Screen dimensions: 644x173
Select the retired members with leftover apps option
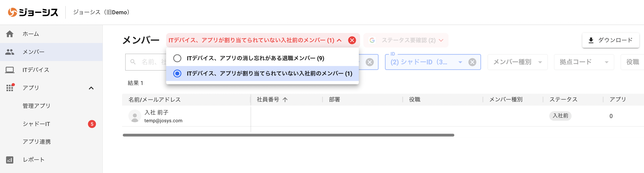[x=177, y=58]
